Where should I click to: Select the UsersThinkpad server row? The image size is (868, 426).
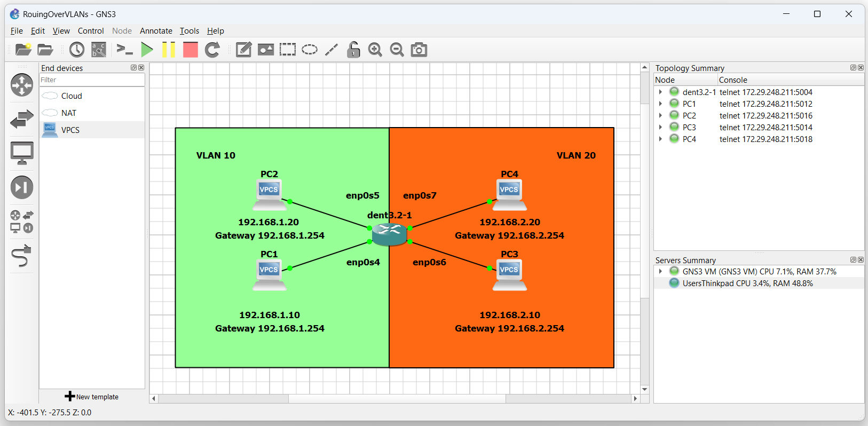[x=759, y=283]
